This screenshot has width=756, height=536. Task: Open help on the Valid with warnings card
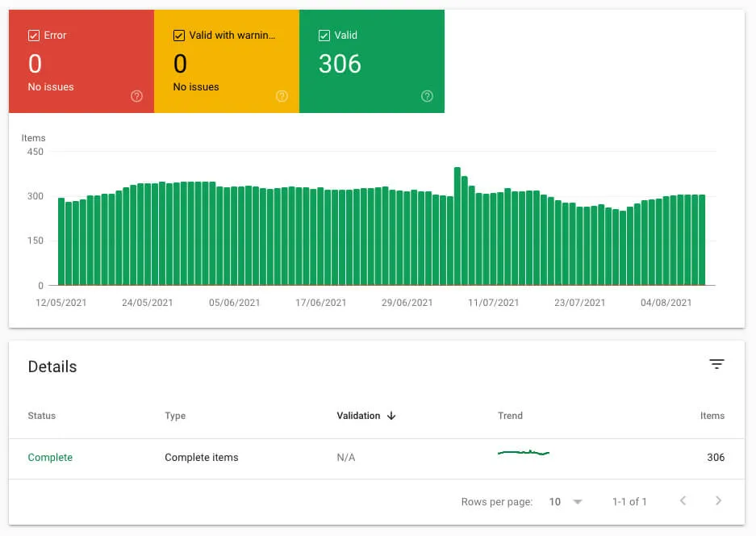coord(282,95)
